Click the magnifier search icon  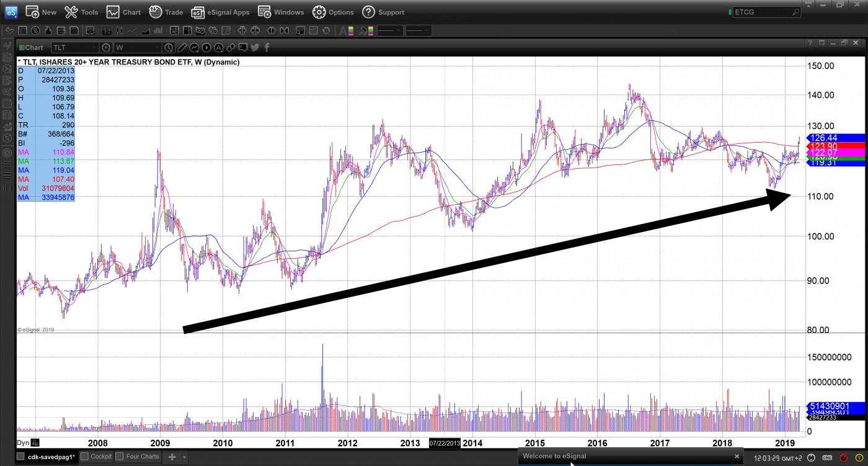click(x=795, y=12)
